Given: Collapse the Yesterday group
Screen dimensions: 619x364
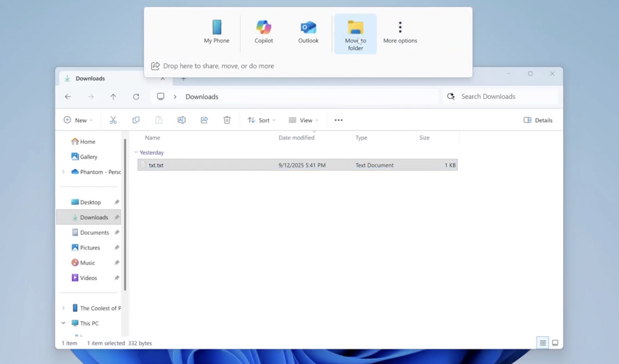Looking at the screenshot, I should (x=136, y=152).
